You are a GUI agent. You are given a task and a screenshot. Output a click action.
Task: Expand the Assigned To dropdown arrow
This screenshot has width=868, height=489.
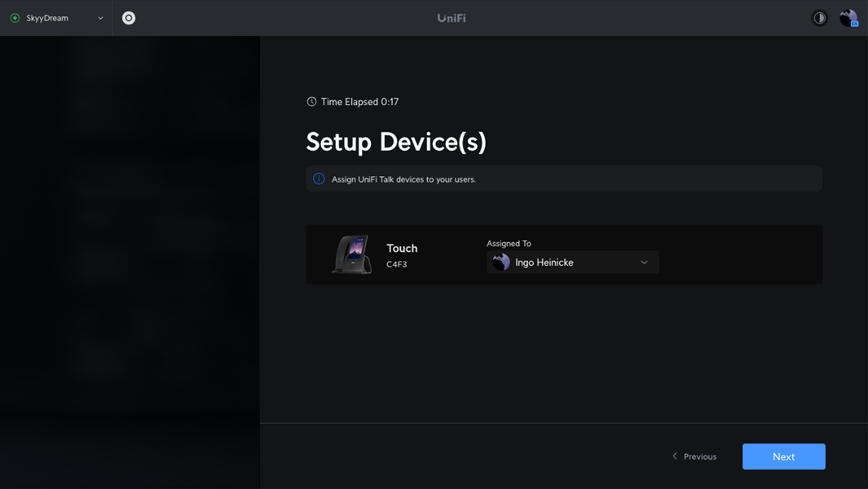(644, 262)
